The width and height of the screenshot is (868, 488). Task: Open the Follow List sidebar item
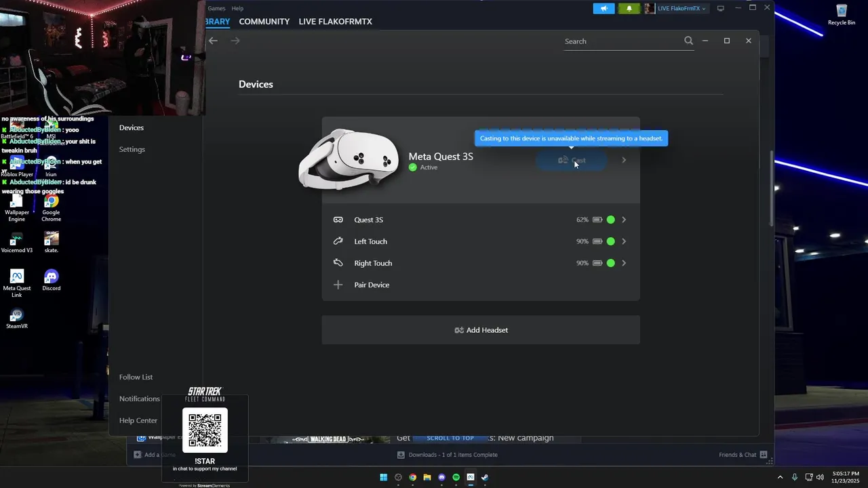click(136, 377)
